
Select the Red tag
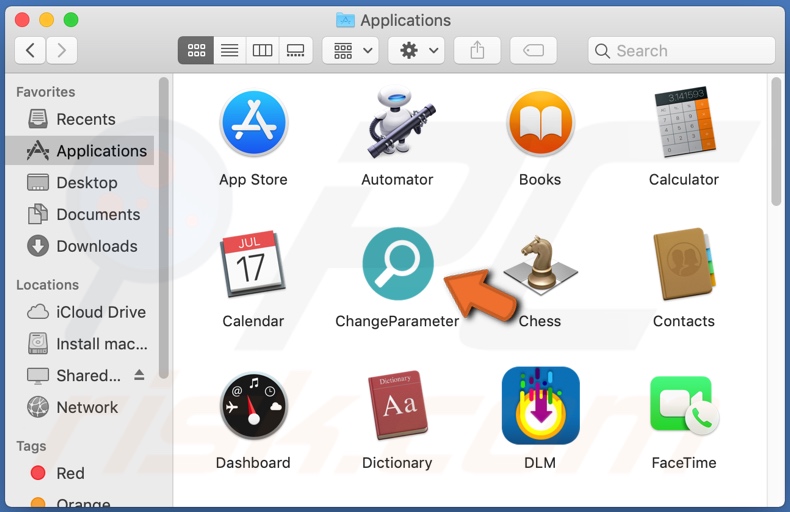[81, 473]
